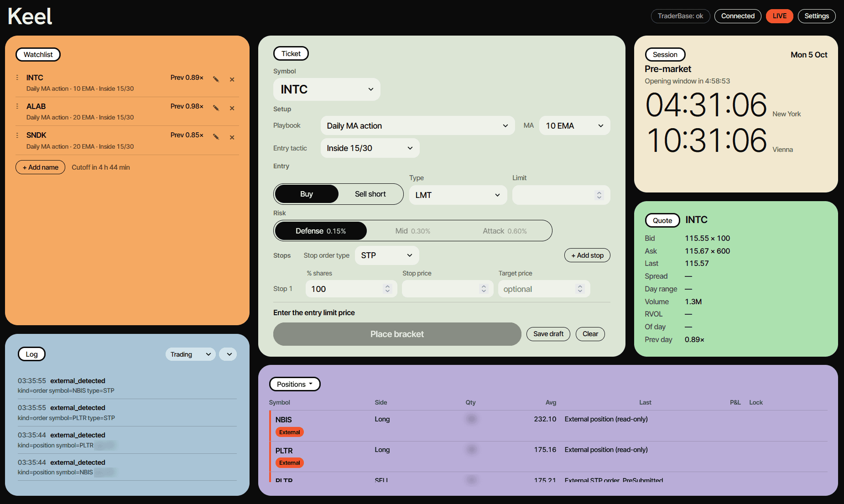Clear the ticket
This screenshot has height=504, width=844.
(590, 334)
